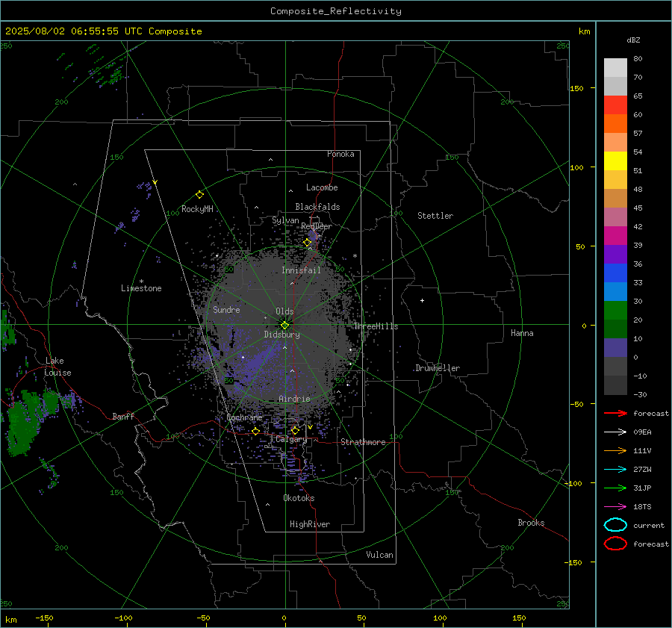Select the blue 36 dBZ color swatch

tap(615, 273)
